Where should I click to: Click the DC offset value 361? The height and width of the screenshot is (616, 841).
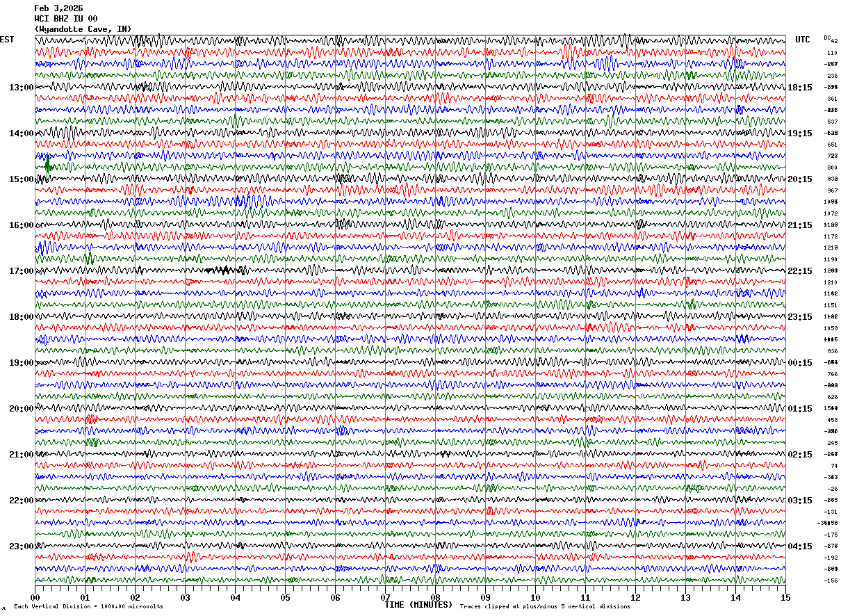click(x=832, y=99)
